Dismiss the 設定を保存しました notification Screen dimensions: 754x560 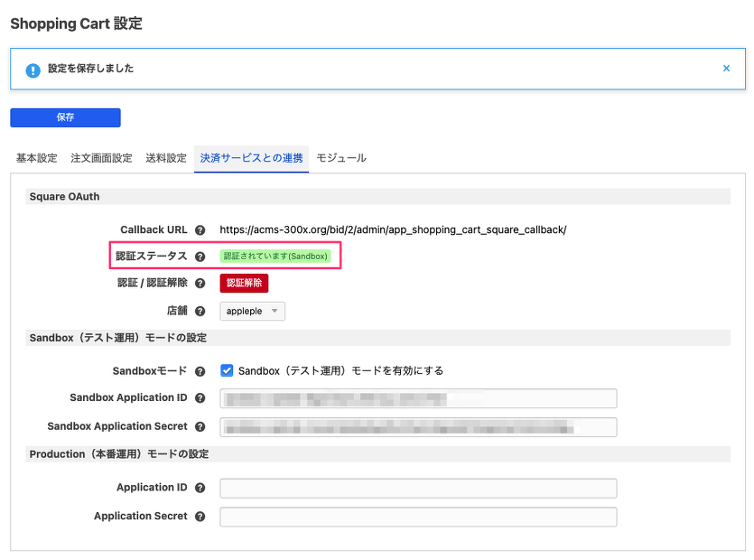(726, 68)
